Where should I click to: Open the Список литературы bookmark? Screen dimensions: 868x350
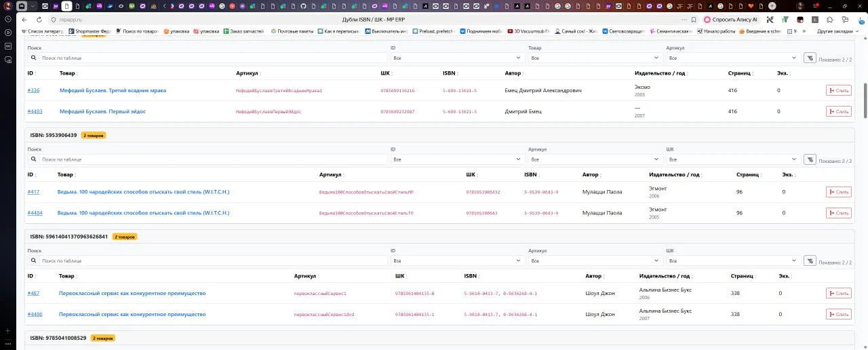tap(43, 31)
